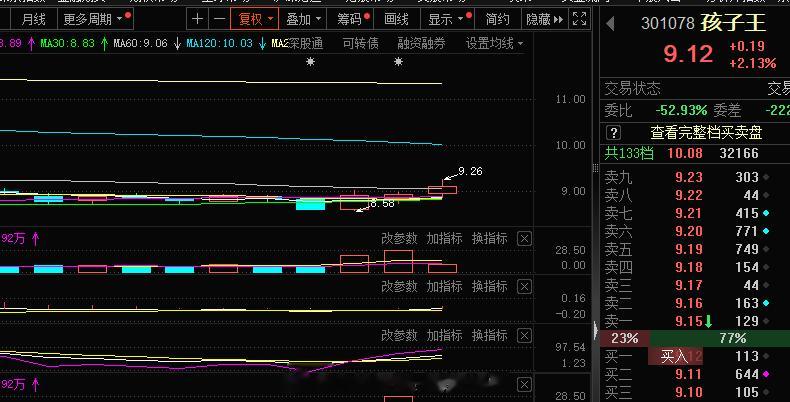
Task: Select the 融资融券 tab
Action: [422, 44]
